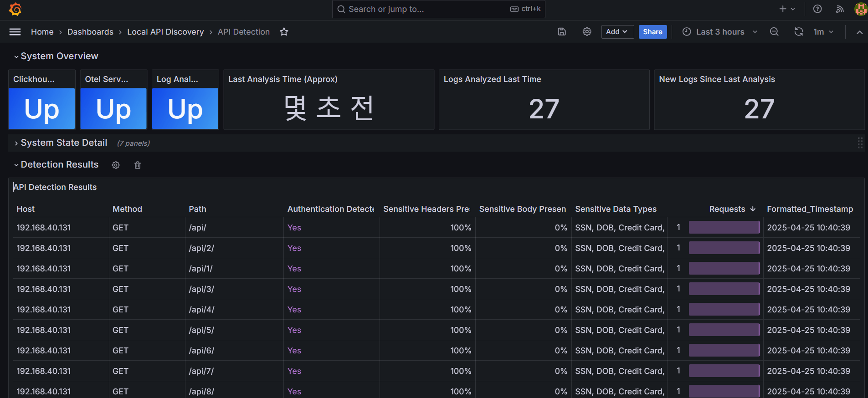Open the main hamburger menu
868x398 pixels.
(x=15, y=32)
